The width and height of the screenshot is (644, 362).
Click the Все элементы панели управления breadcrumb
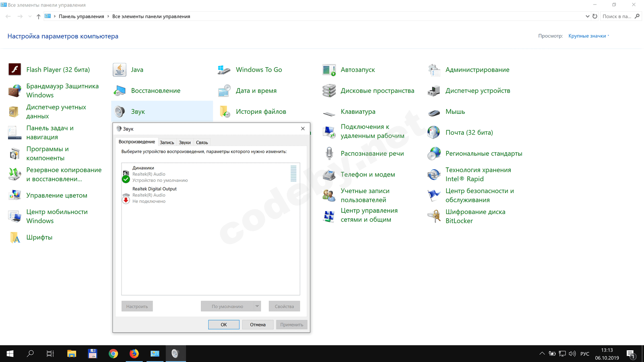151,16
